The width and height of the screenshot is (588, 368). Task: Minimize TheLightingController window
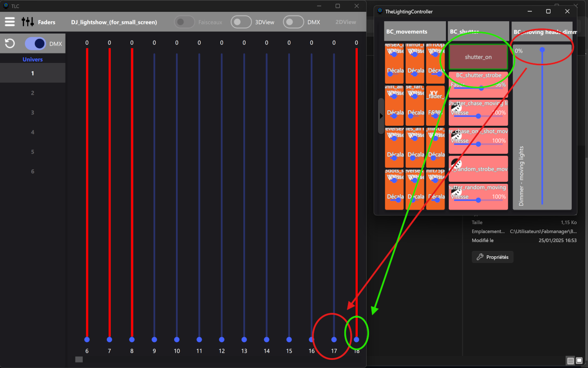529,11
